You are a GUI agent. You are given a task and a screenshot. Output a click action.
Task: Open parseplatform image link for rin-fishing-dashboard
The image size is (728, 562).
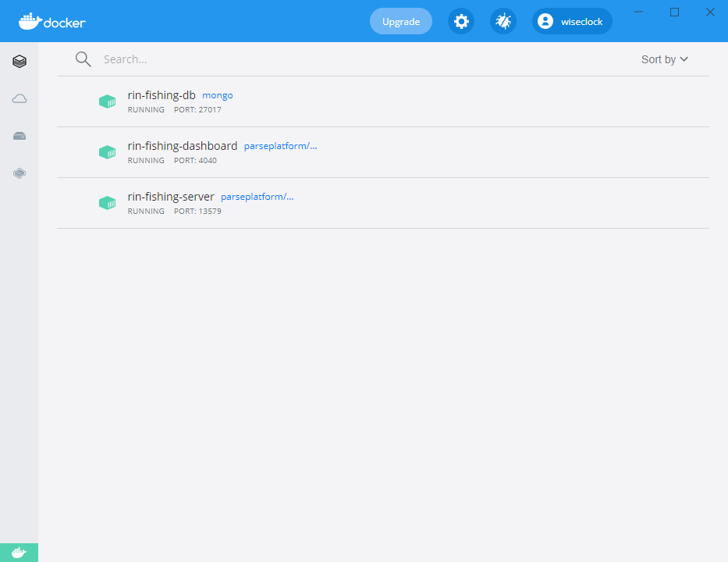click(280, 146)
